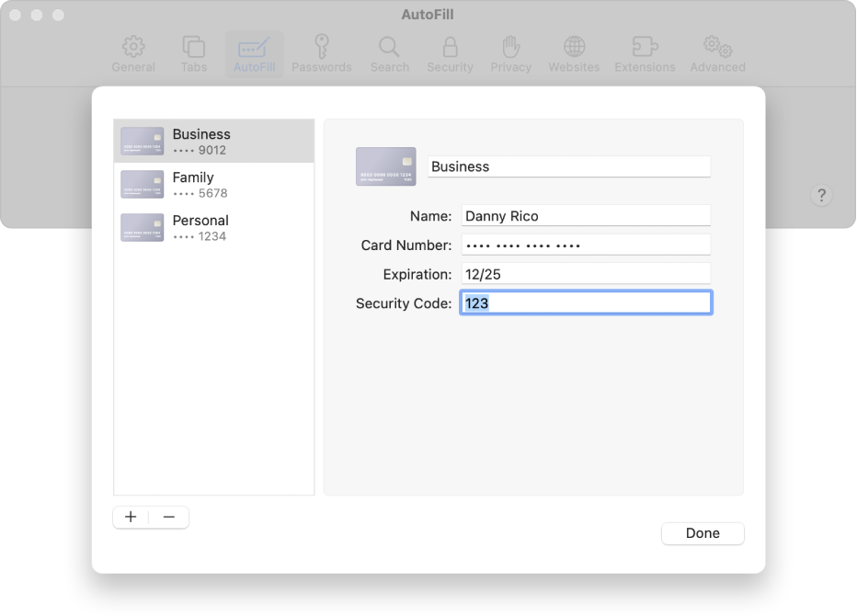Select the Family card ending 5678
The height and width of the screenshot is (616, 857).
(213, 184)
